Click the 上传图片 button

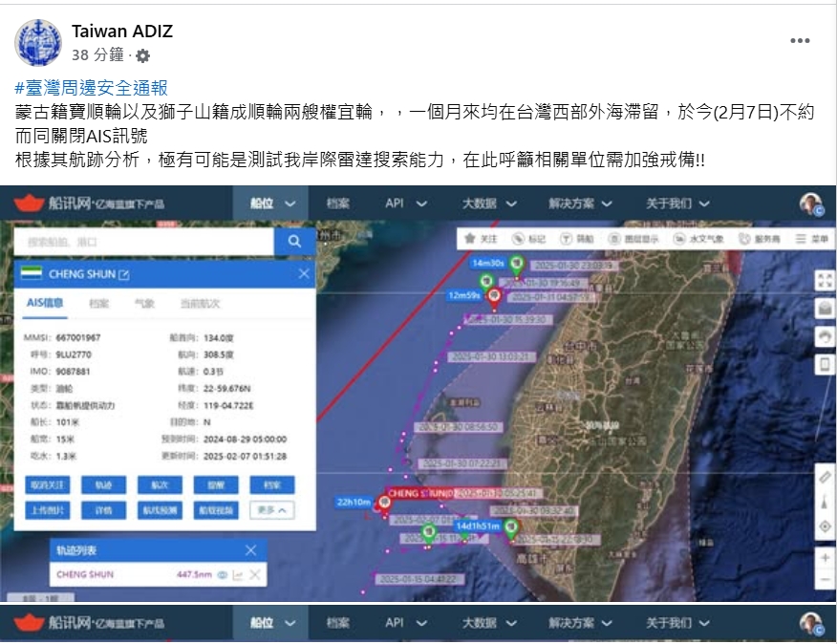pyautogui.click(x=47, y=510)
